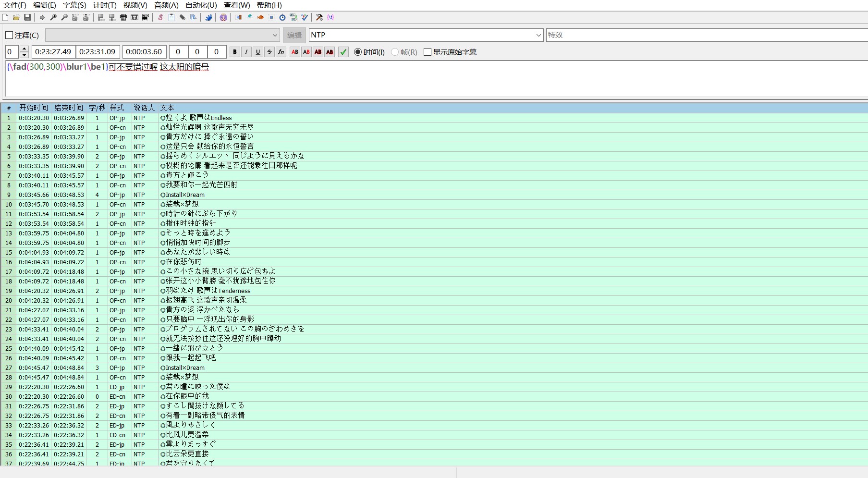Open the Timing Post-Processor clock icon
Viewport: 868px width, 478px height.
(x=282, y=17)
